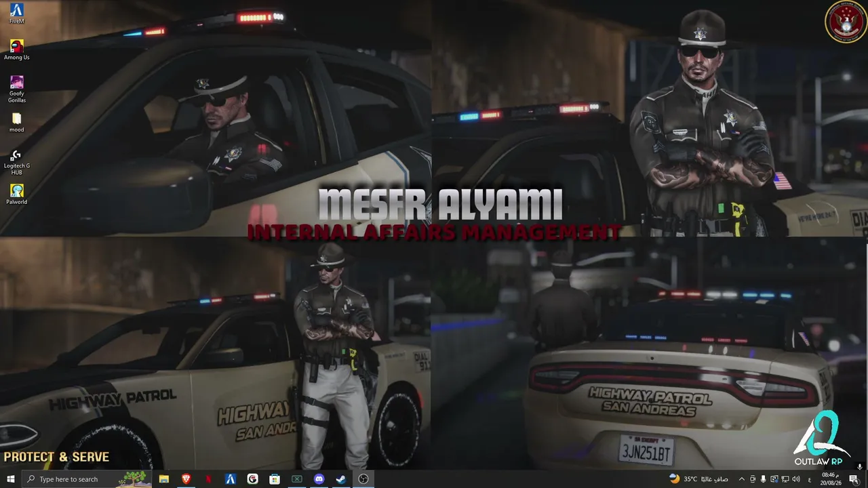Click the microphone icon in the system tray
Screen dimensions: 868x488
[764, 479]
